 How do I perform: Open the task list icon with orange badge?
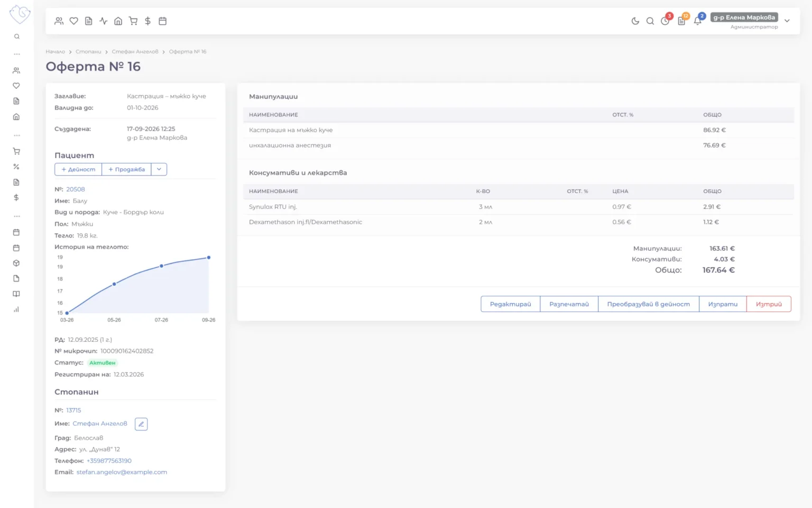[x=681, y=21]
